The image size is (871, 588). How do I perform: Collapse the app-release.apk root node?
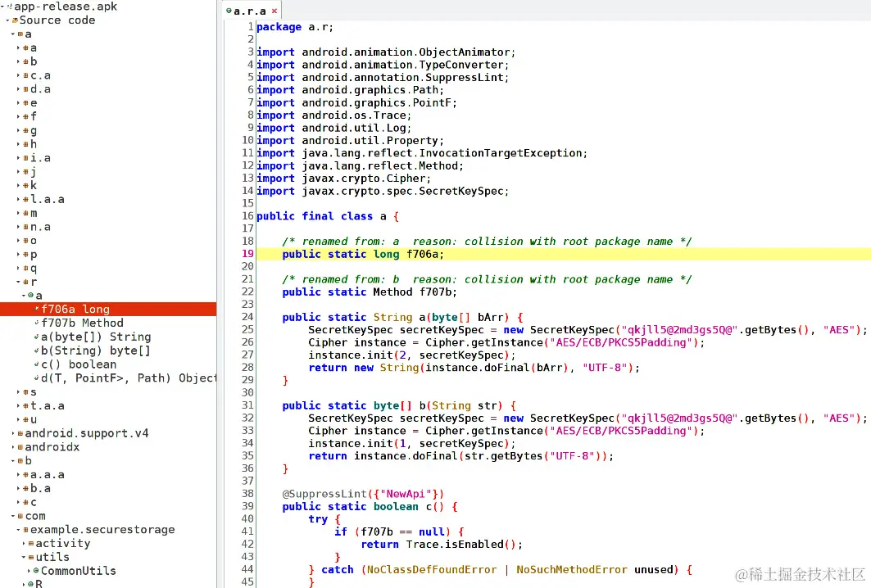(2, 6)
